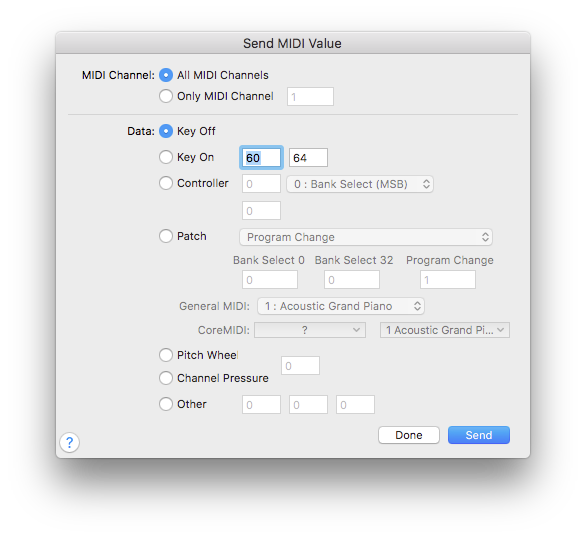
Task: Select the Controller radio button
Action: 166,183
